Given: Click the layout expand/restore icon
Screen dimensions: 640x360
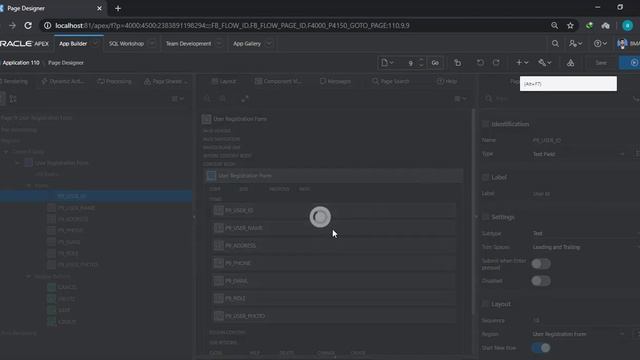Looking at the screenshot, I should pos(244,99).
